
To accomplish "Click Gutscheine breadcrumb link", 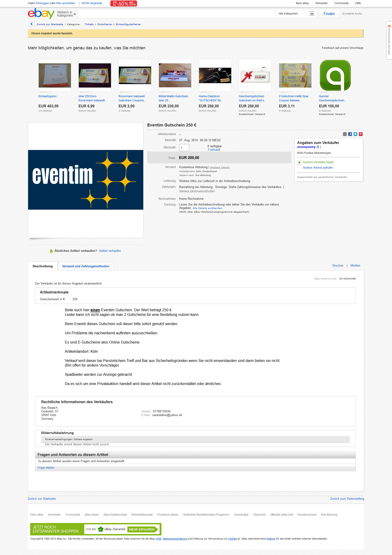I will [104, 24].
